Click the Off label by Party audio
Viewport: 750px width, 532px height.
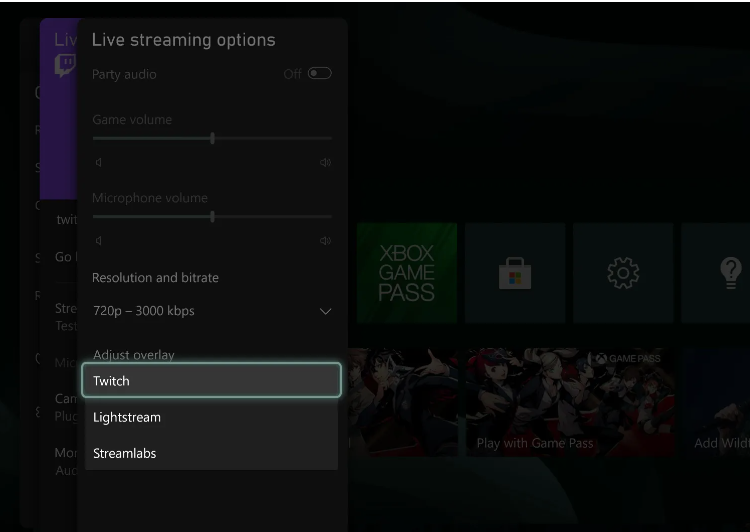point(292,74)
